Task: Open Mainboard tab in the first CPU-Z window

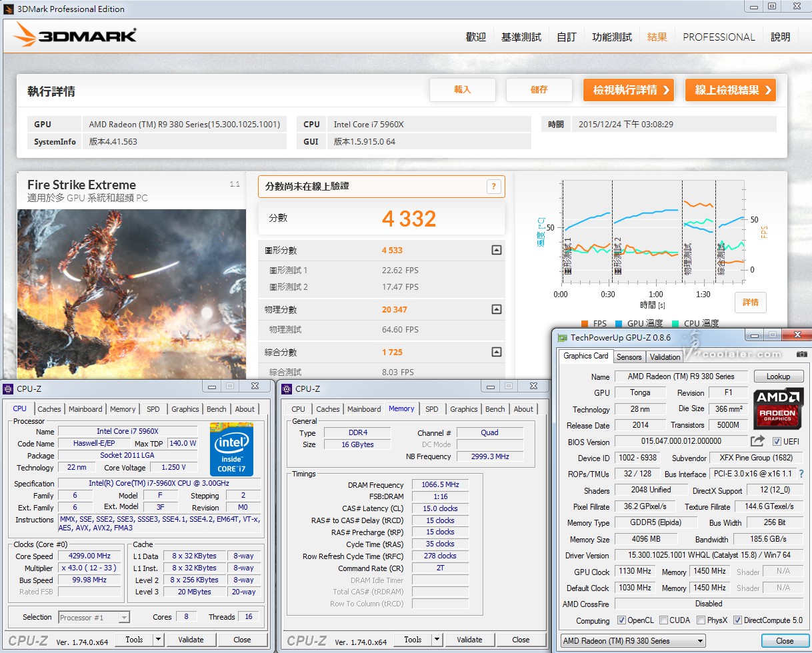Action: 85,409
